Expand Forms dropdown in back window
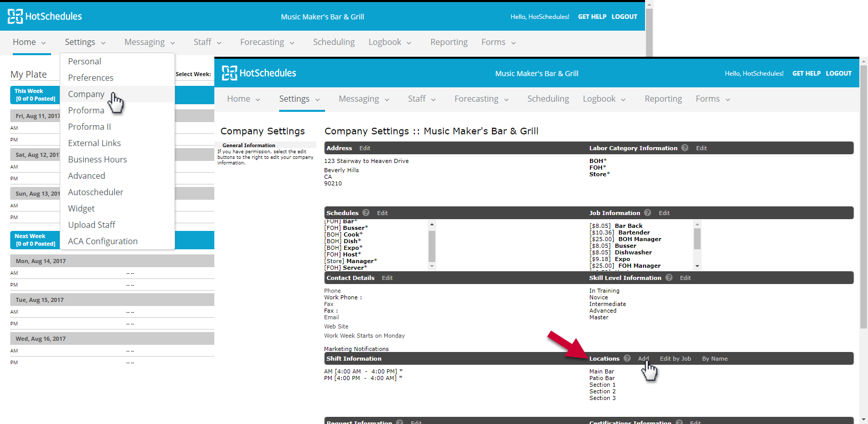Screen dimensions: 868x424 513,43
